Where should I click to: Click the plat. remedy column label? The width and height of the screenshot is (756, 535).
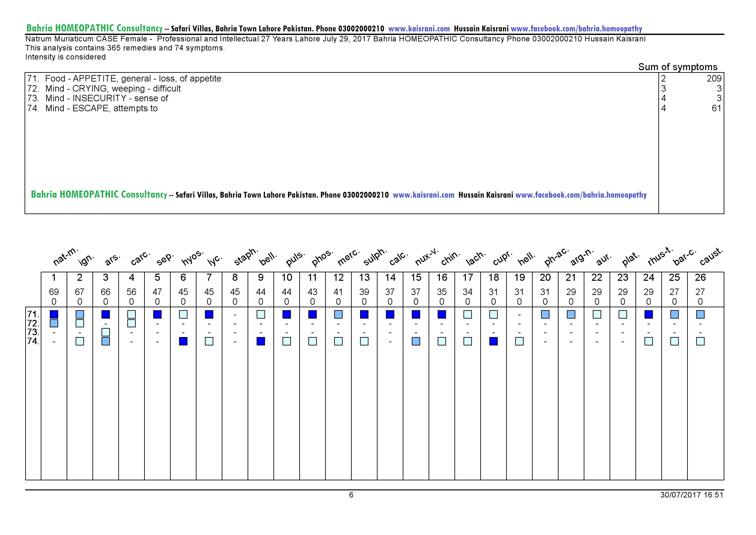(630, 259)
